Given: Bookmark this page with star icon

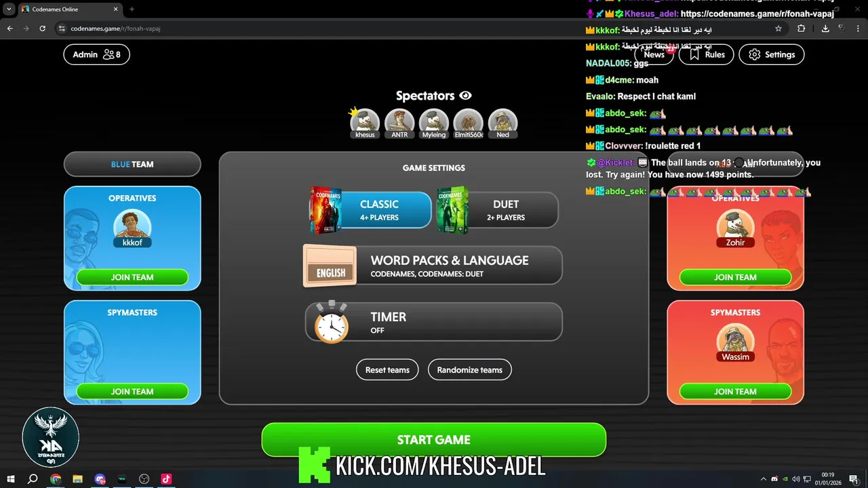Looking at the screenshot, I should [x=778, y=28].
